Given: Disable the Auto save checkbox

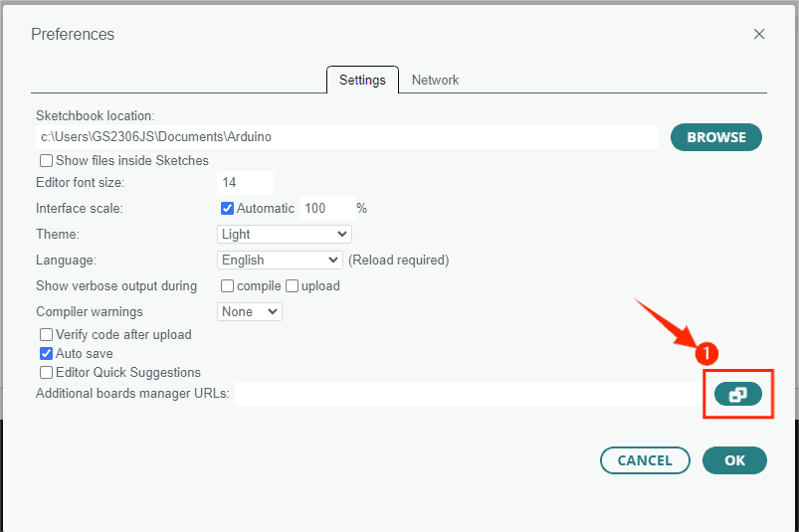Looking at the screenshot, I should 47,353.
